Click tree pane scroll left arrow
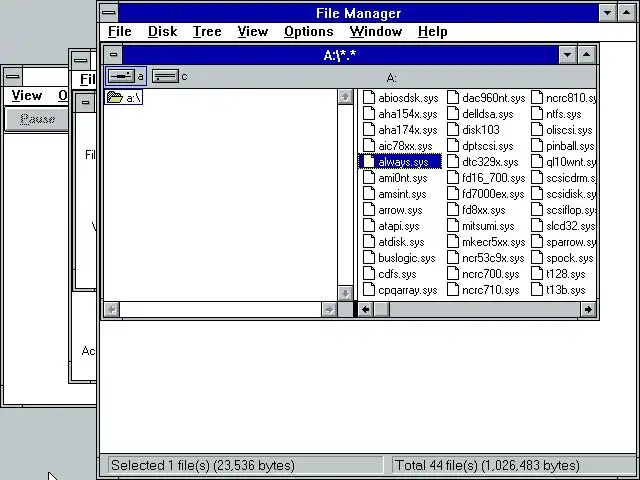The width and height of the screenshot is (640, 480). tap(111, 309)
